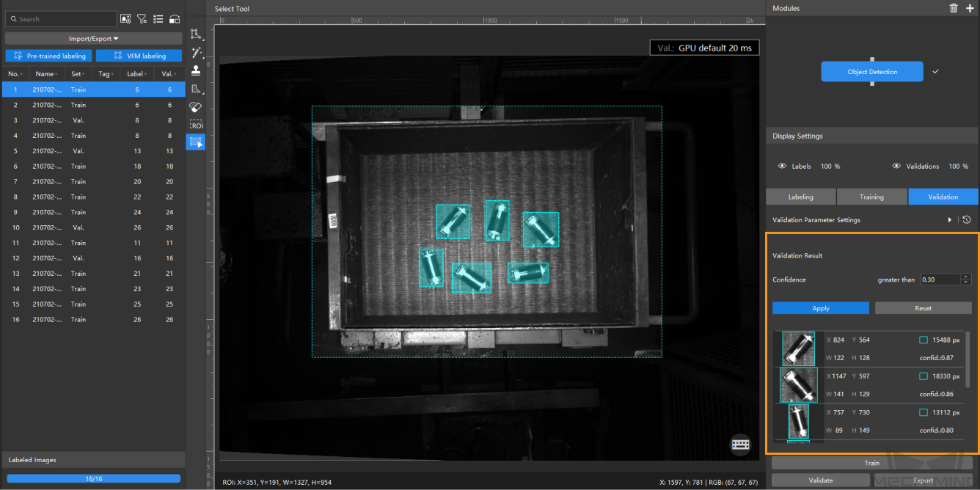Screen dimensions: 980x490
Task: Focus the image search field
Action: (61, 19)
